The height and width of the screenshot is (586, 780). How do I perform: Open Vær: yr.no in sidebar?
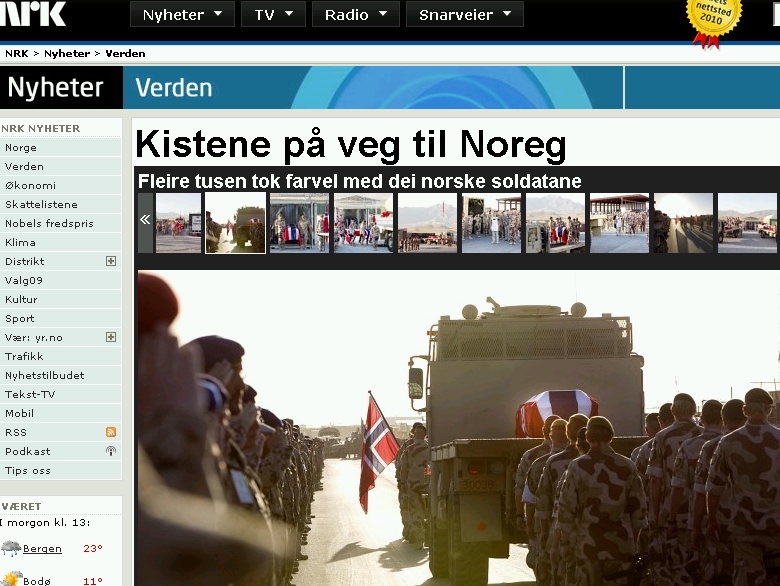(x=34, y=338)
